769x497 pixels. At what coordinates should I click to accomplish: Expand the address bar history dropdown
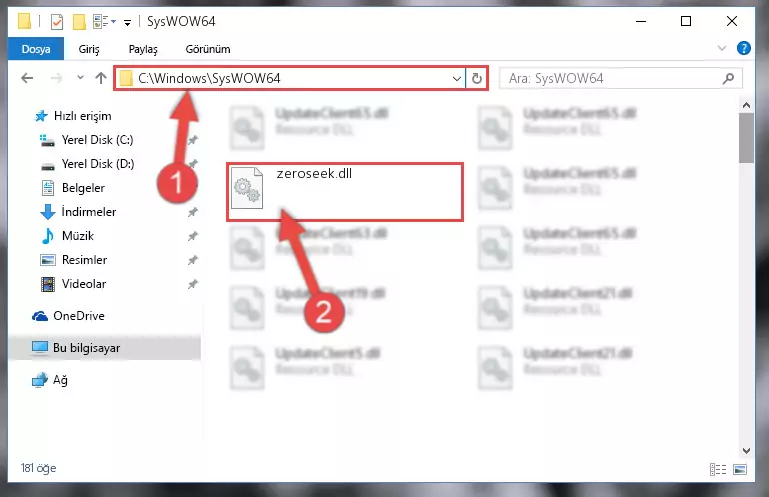[x=457, y=78]
